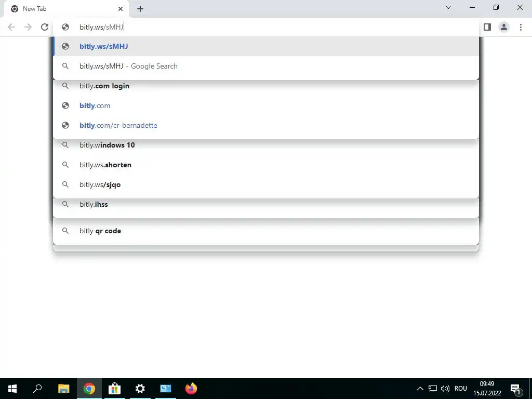Reload the page with the refresh icon
The height and width of the screenshot is (399, 532).
tap(45, 27)
